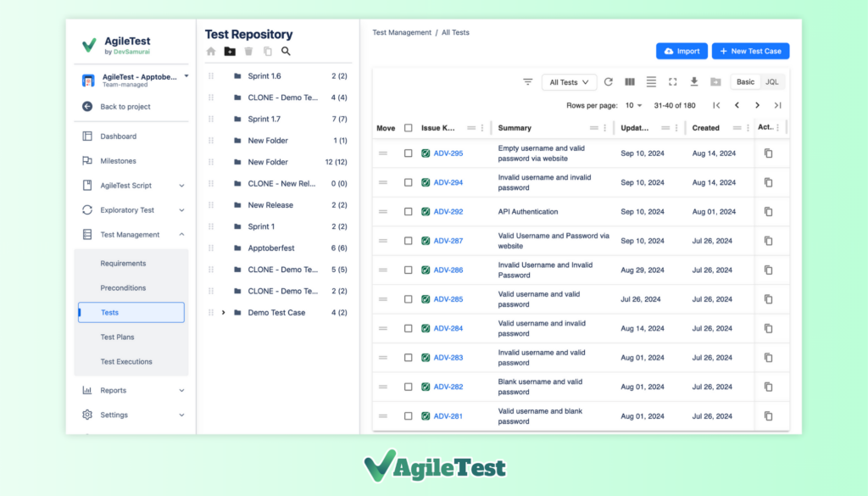Click the columns view icon
Image resolution: width=868 pixels, height=496 pixels.
630,82
